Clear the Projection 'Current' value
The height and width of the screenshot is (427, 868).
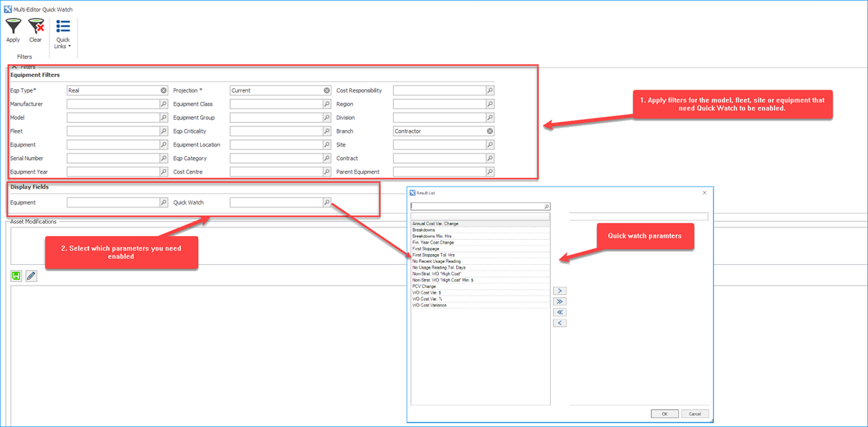(326, 90)
